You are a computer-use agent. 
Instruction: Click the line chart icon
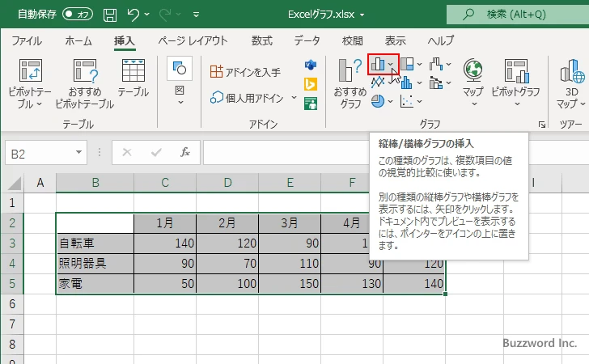(x=378, y=83)
